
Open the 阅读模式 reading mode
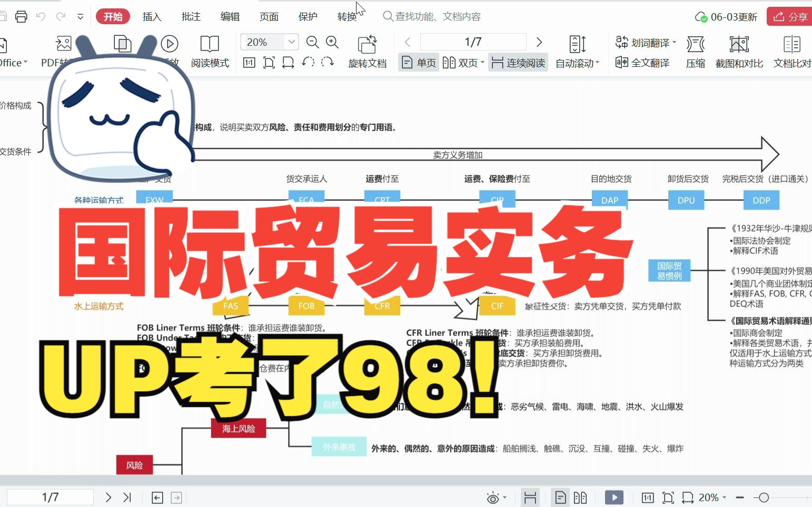(210, 52)
